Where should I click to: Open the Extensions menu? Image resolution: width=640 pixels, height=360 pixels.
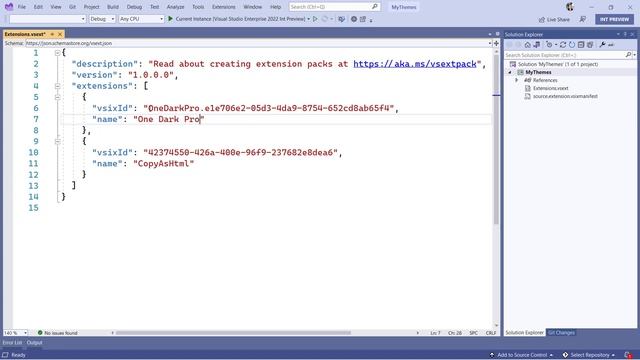click(224, 7)
